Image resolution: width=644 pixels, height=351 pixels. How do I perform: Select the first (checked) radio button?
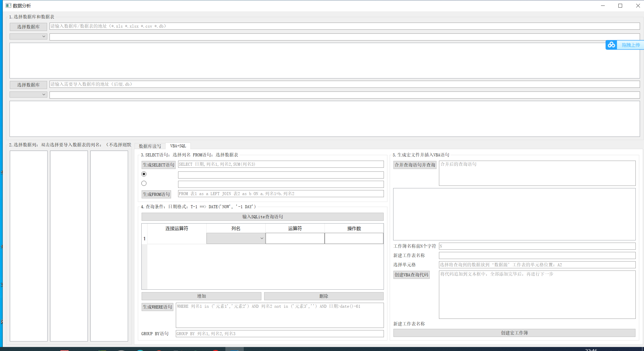pyautogui.click(x=144, y=174)
